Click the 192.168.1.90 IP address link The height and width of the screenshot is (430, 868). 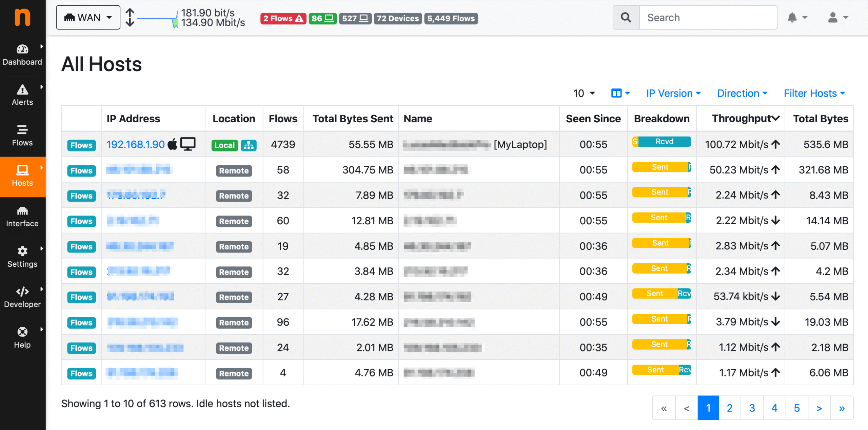tap(135, 144)
